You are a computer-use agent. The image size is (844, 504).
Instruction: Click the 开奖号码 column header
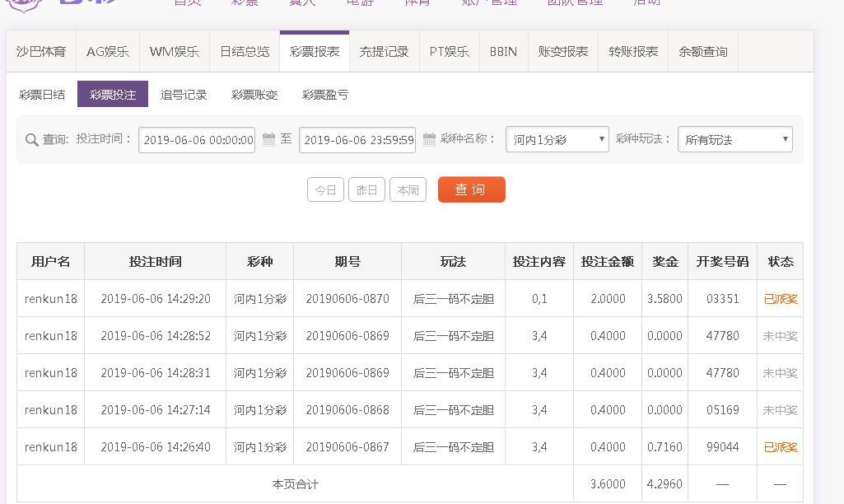tap(722, 262)
